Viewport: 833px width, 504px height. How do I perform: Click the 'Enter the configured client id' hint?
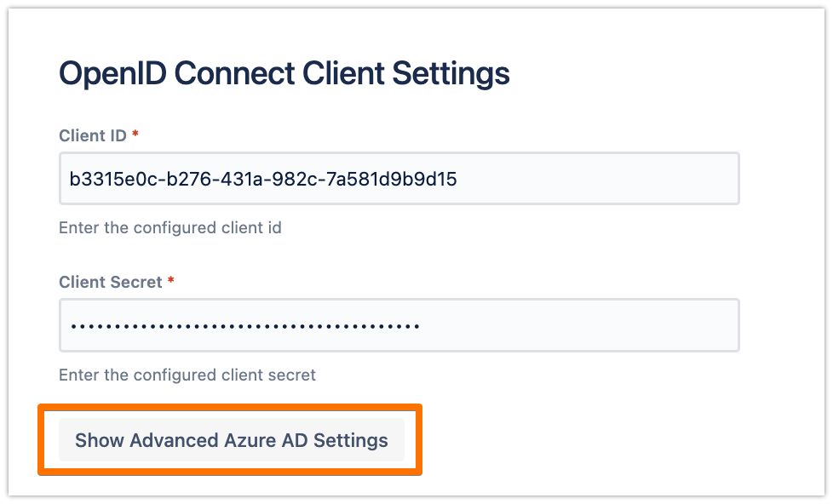[169, 228]
